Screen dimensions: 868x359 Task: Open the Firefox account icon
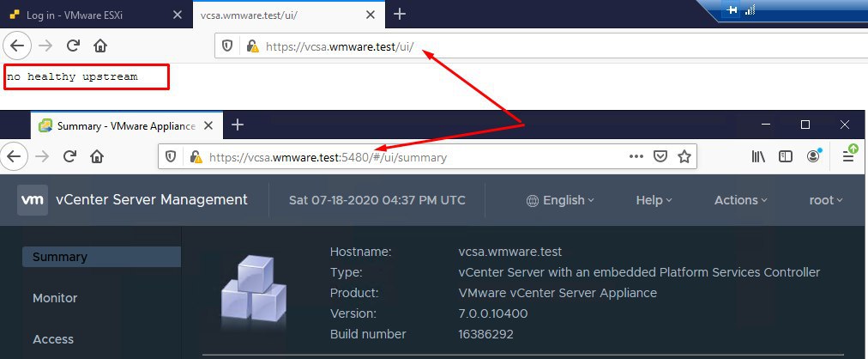[813, 156]
